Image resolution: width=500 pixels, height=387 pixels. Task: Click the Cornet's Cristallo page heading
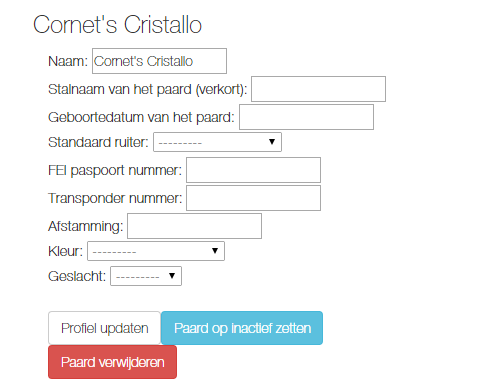pos(117,25)
